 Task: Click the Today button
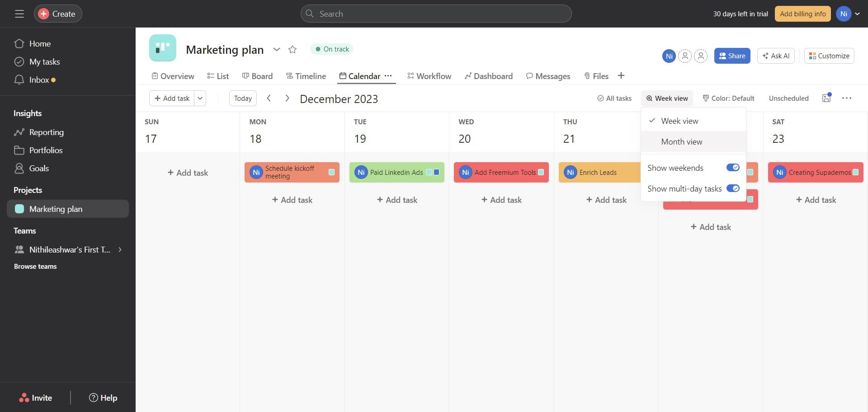(x=243, y=98)
